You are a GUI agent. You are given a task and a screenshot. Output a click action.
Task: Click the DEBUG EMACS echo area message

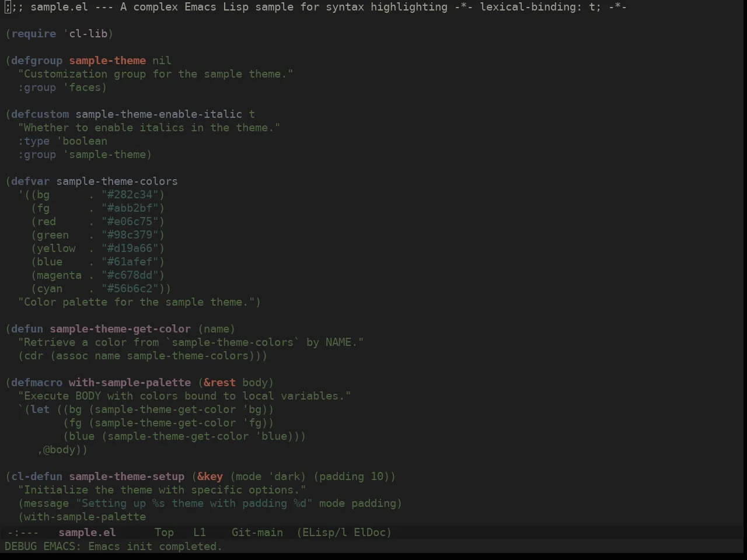tap(113, 547)
